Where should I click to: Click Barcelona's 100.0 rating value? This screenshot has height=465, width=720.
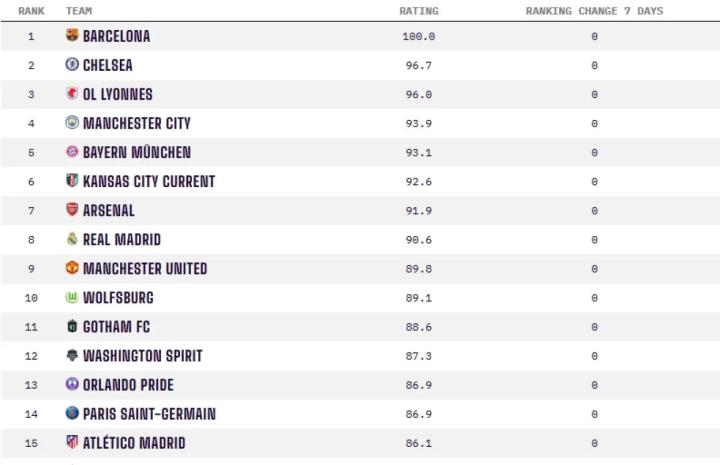coord(418,36)
